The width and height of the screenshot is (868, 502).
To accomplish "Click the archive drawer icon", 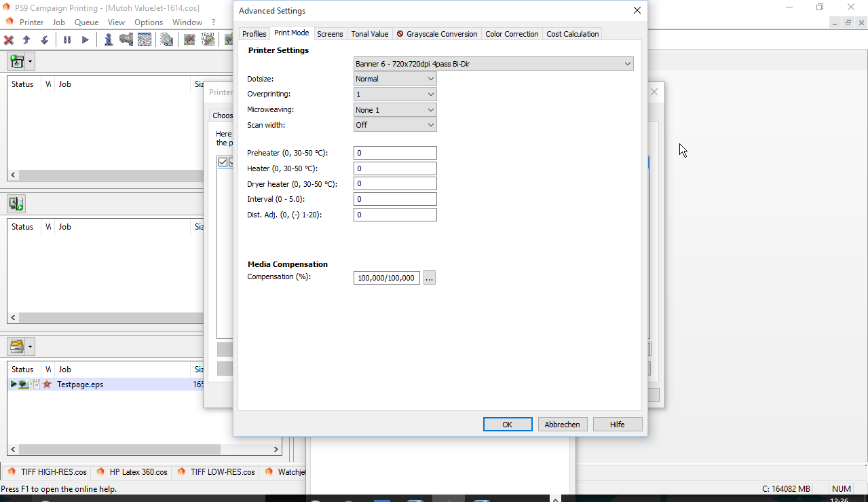I will 17,346.
